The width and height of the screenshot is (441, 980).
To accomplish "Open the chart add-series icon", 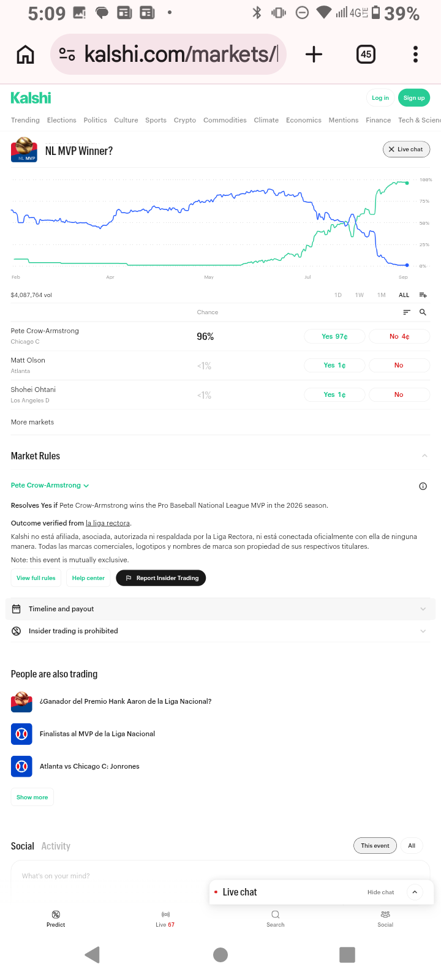I will click(423, 295).
